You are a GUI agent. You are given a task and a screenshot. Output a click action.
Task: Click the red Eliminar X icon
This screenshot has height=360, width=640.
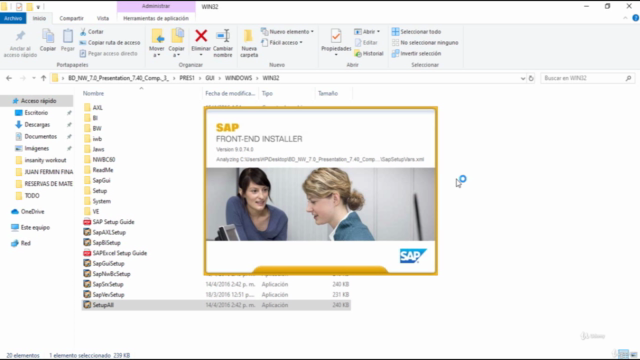click(x=201, y=36)
